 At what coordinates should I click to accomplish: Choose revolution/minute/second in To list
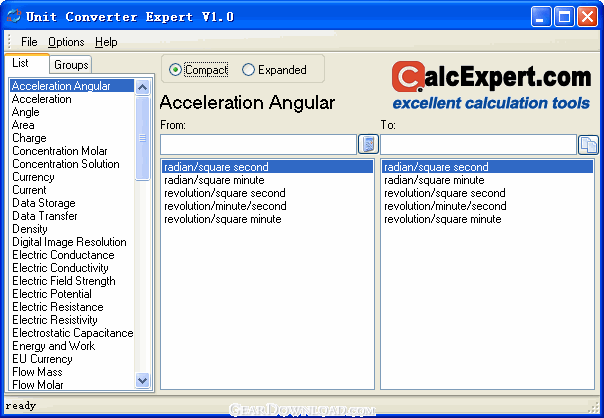[x=487, y=206]
